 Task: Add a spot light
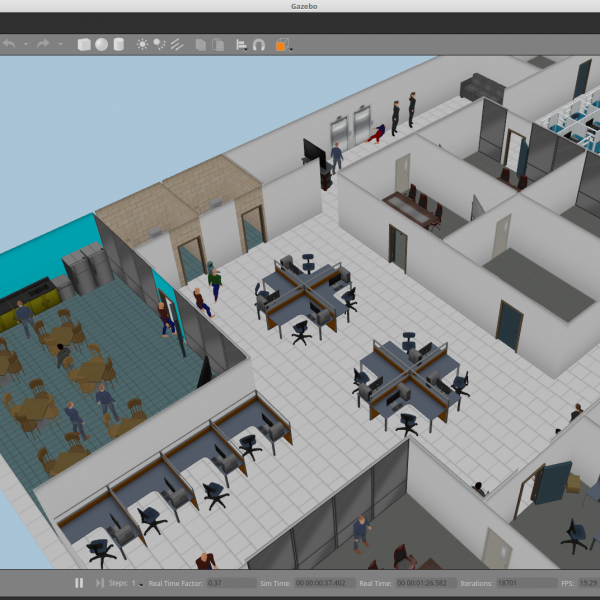(x=159, y=44)
